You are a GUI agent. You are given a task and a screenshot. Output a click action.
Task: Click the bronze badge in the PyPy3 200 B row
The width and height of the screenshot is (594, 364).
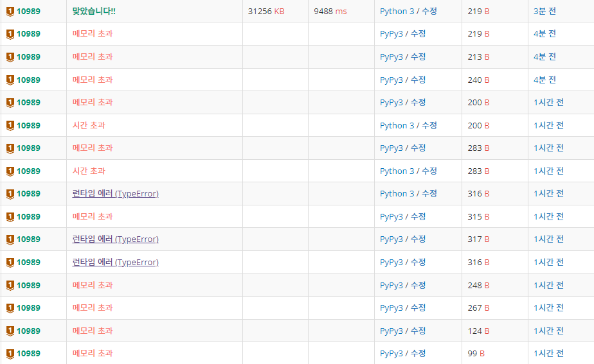(10, 103)
